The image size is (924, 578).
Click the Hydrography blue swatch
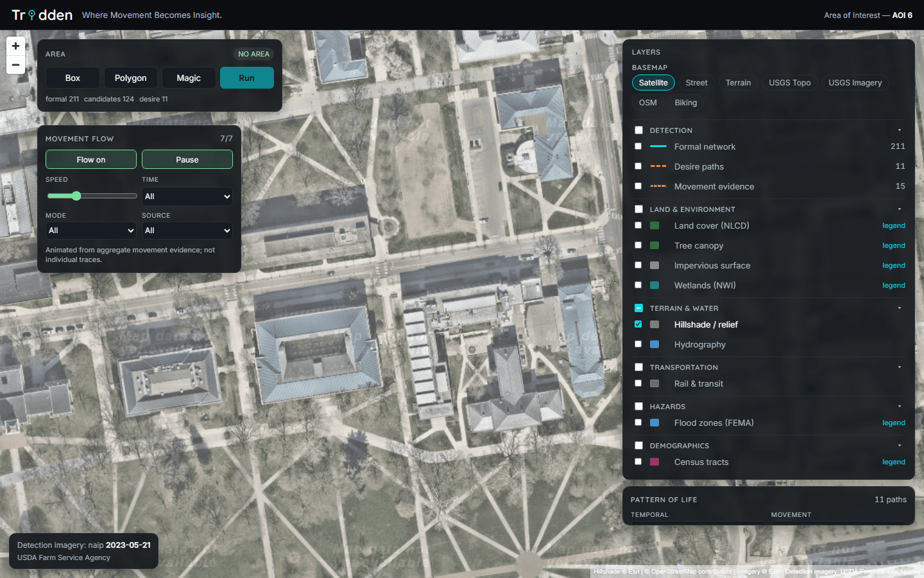654,344
